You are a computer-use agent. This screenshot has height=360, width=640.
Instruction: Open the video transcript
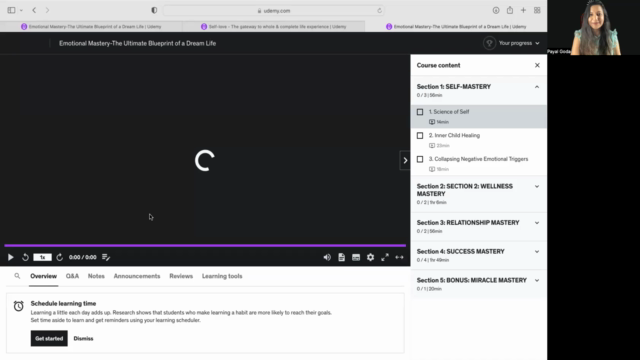click(x=341, y=257)
